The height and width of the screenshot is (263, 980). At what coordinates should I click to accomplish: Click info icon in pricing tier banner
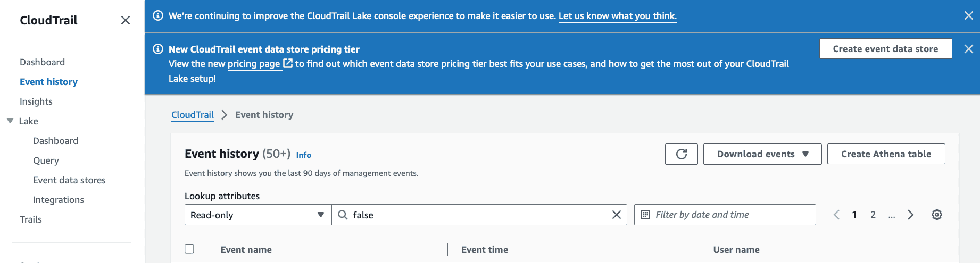[x=158, y=49]
